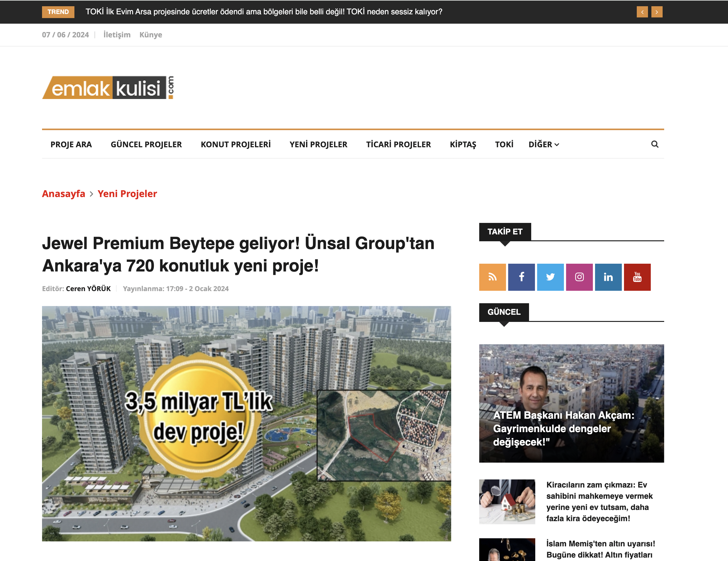Screen dimensions: 728x561
Task: Go to Anasayfa breadcrumb
Action: (64, 194)
